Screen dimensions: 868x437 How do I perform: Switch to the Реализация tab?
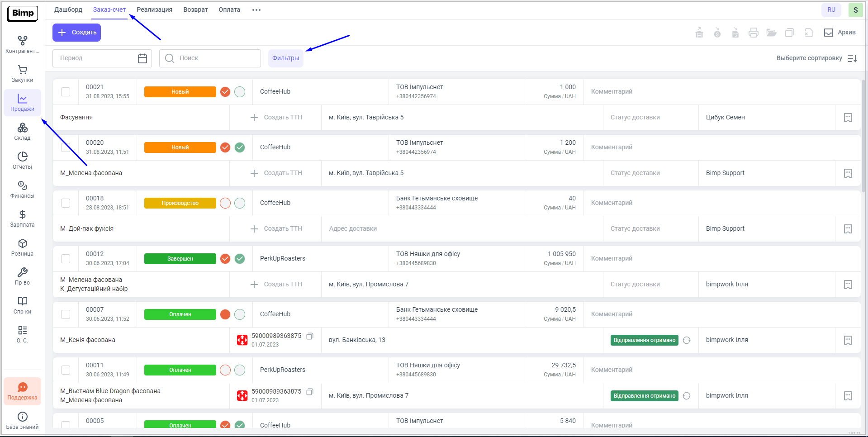pos(154,10)
